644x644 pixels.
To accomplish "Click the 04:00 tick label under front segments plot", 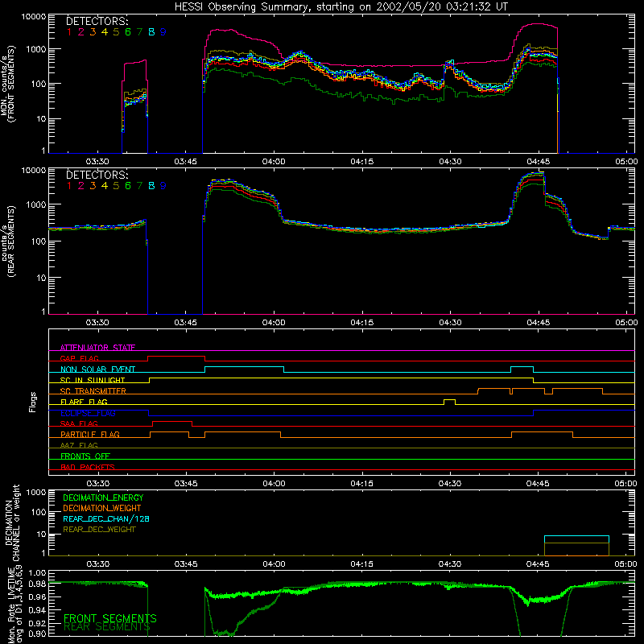I will coord(274,162).
